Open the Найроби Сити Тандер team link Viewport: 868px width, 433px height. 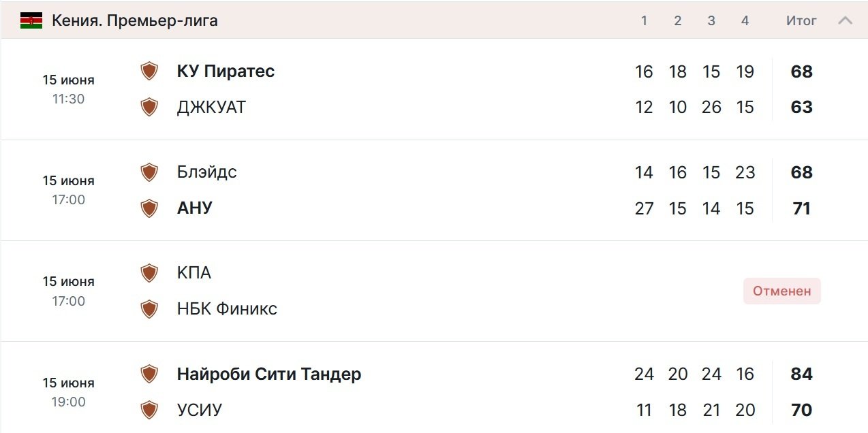point(269,374)
